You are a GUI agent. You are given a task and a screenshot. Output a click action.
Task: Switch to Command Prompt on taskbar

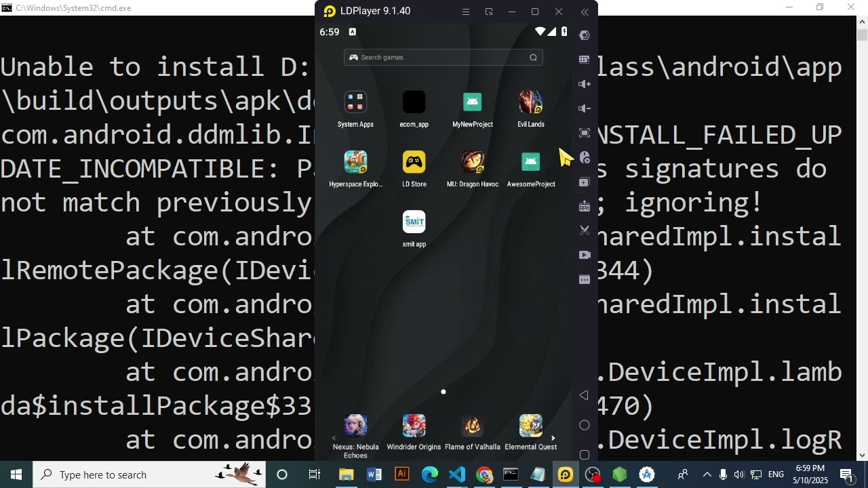(x=511, y=474)
